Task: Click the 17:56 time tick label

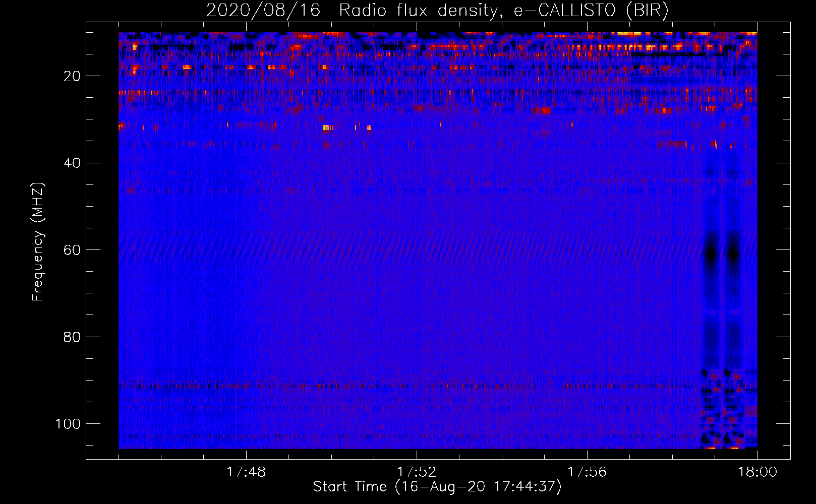Action: (587, 472)
